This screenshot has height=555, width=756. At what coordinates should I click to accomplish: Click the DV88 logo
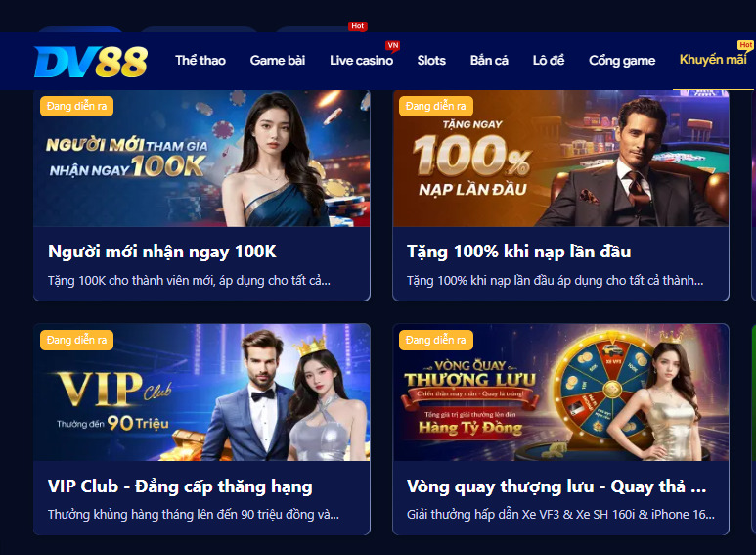click(91, 62)
